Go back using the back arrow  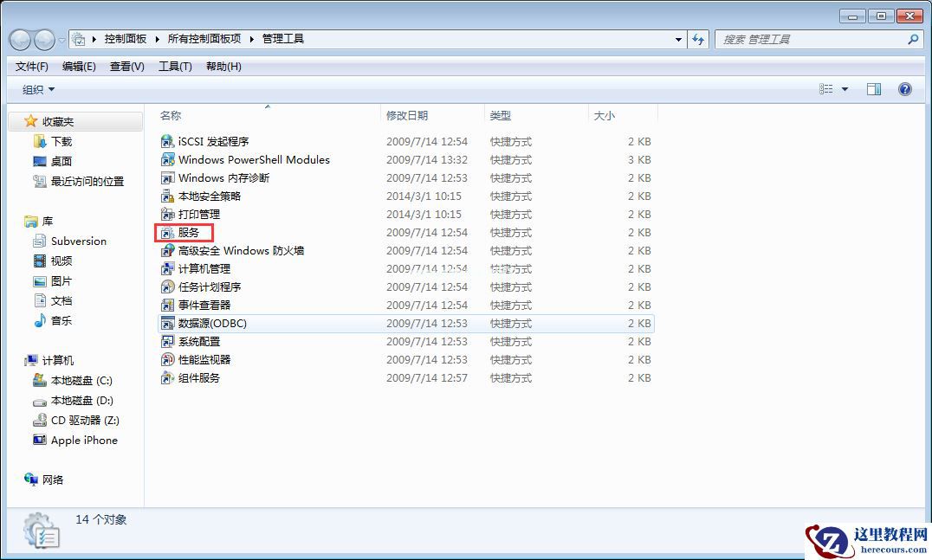tap(19, 38)
